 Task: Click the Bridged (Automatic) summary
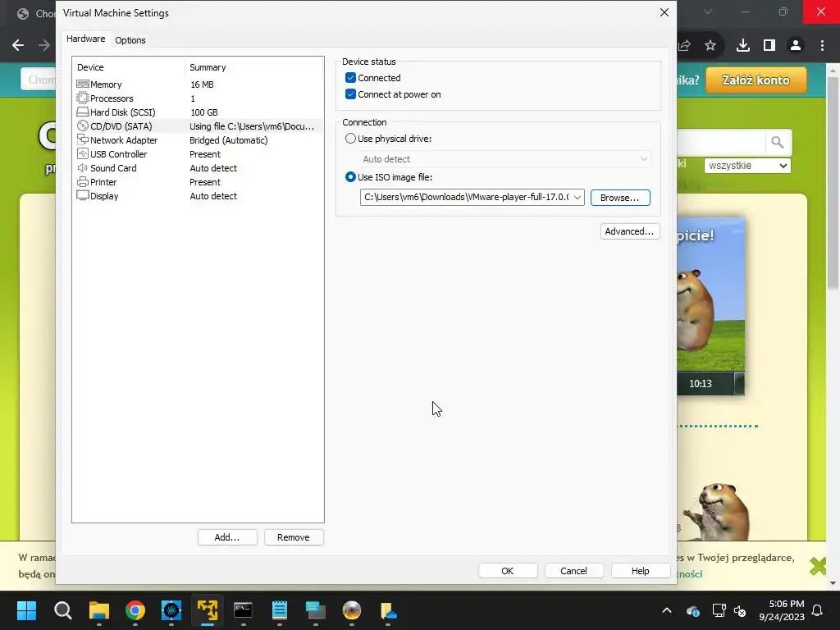pos(229,140)
